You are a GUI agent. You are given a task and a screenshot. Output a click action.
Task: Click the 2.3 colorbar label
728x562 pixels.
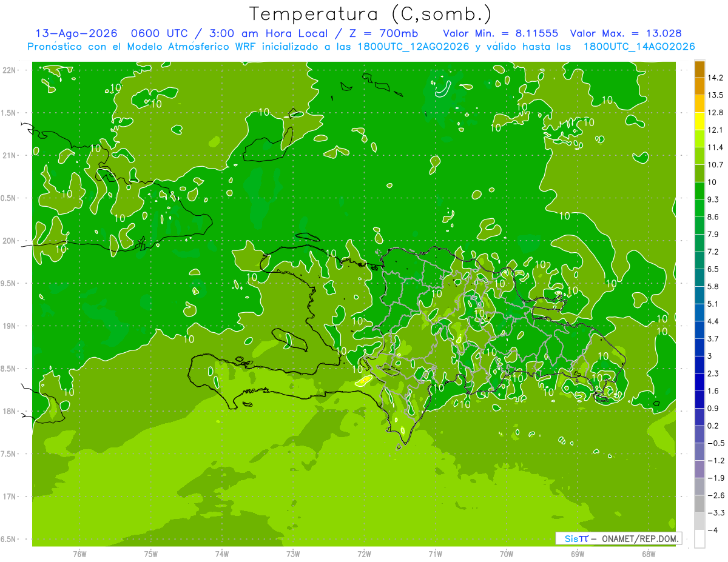[x=713, y=373]
